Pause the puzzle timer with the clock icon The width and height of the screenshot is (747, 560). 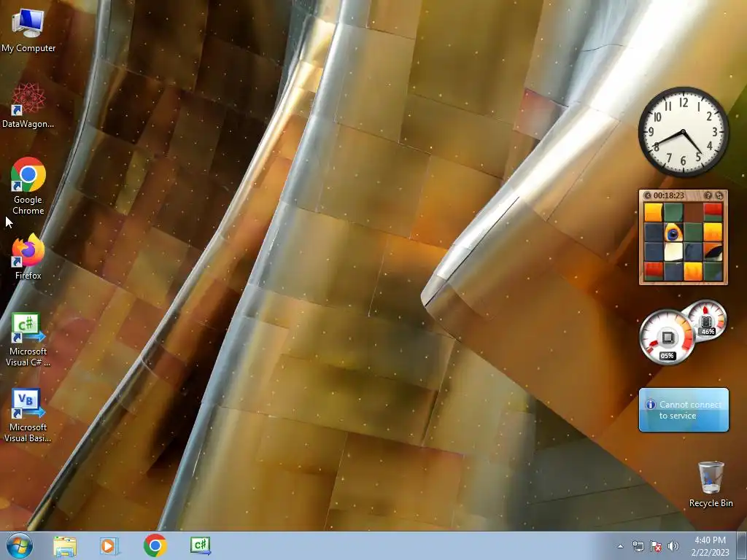click(x=648, y=195)
